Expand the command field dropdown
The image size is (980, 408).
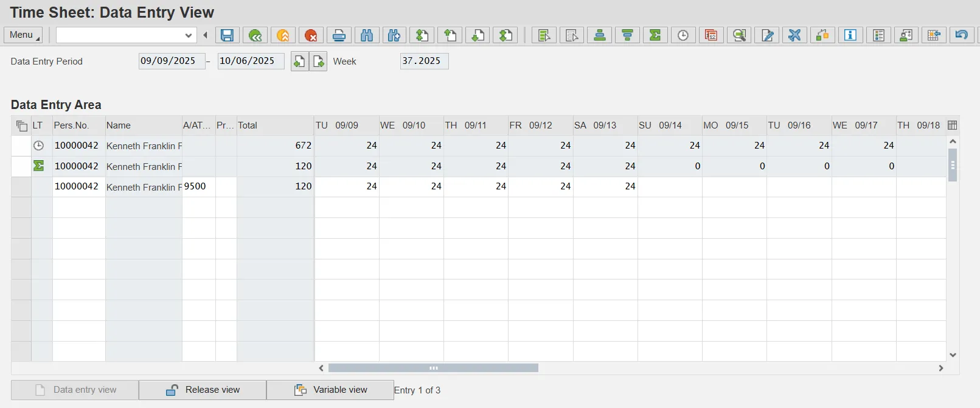189,35
